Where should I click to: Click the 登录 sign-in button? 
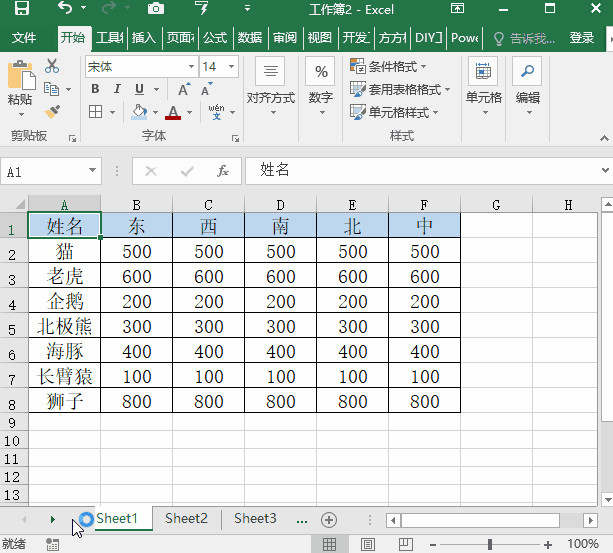tap(581, 38)
